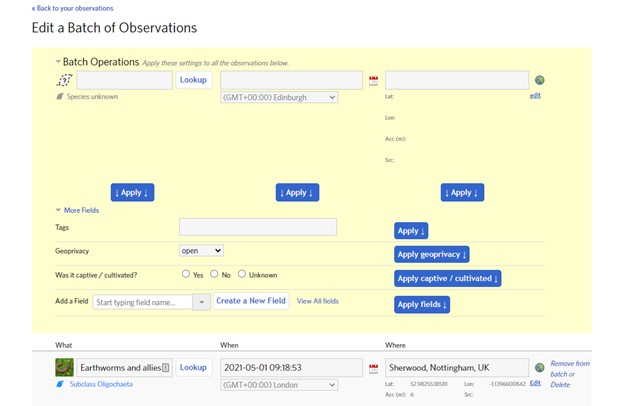Open the Add a Field dropdown arrow
This screenshot has width=624, height=406.
(201, 302)
